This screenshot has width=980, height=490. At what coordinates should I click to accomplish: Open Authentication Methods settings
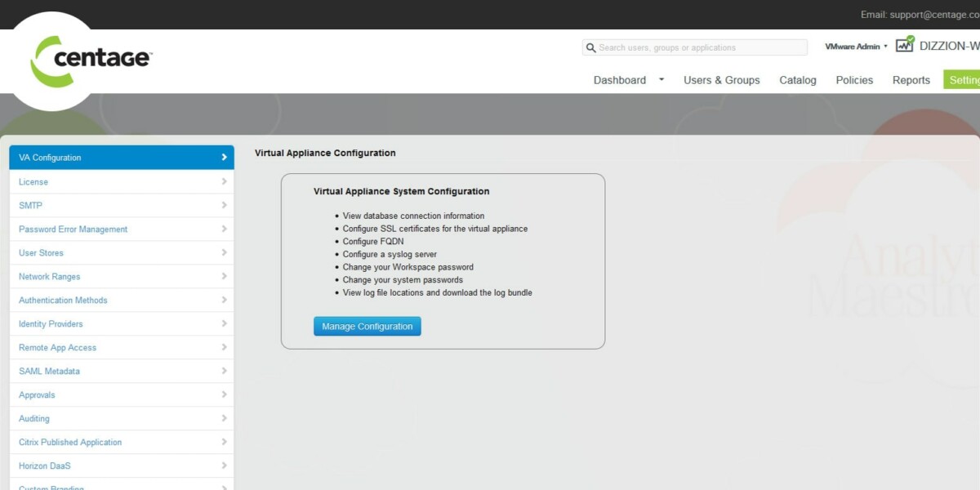tap(63, 301)
